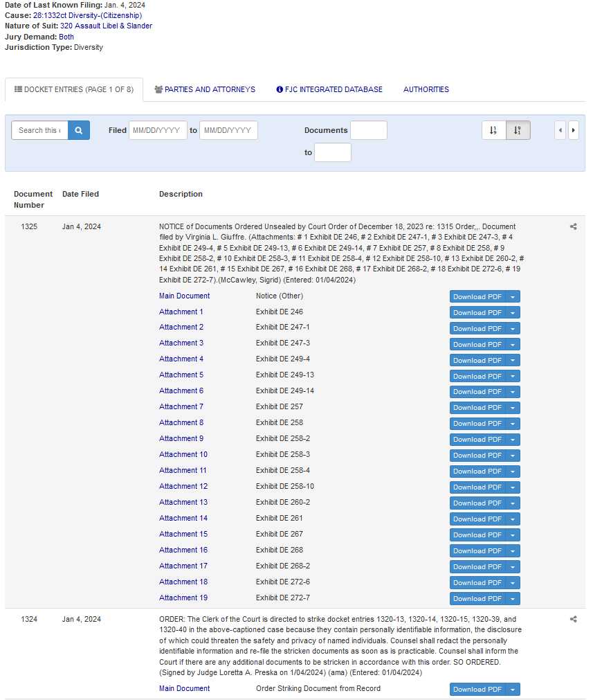Open the FJC Integrated Database tab
The height and width of the screenshot is (700, 593).
(329, 90)
